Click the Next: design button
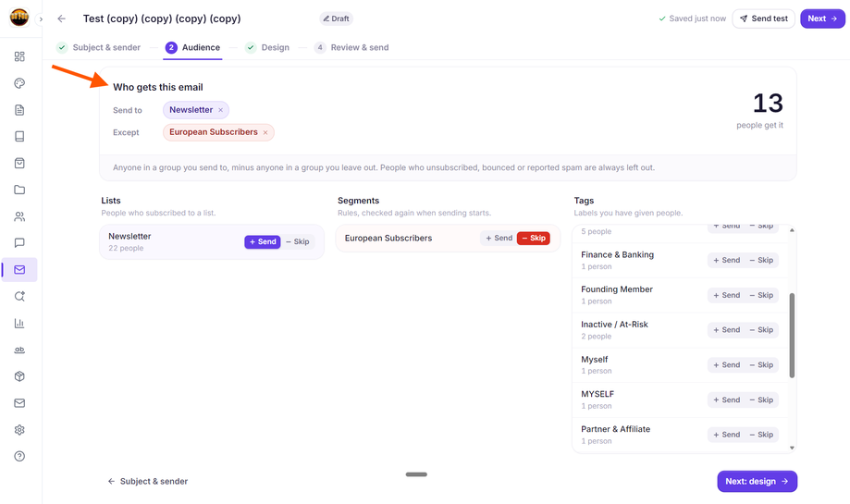850x504 pixels. tap(757, 481)
